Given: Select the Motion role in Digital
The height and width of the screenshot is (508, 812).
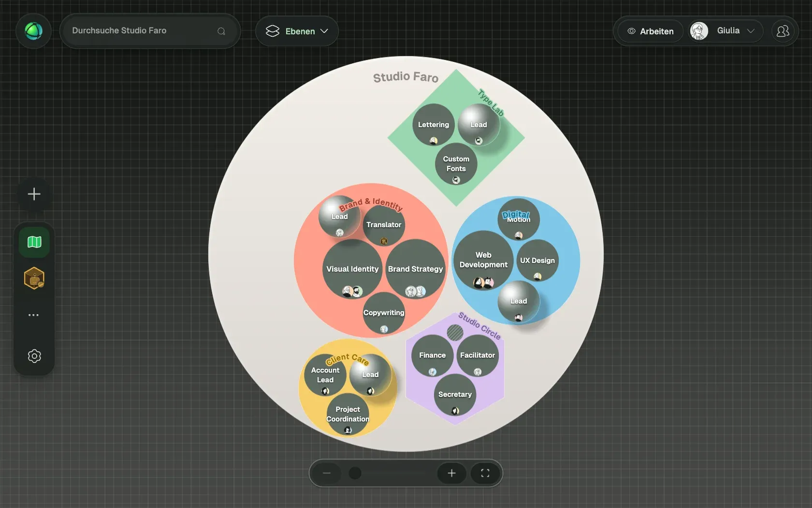Looking at the screenshot, I should pos(519,219).
